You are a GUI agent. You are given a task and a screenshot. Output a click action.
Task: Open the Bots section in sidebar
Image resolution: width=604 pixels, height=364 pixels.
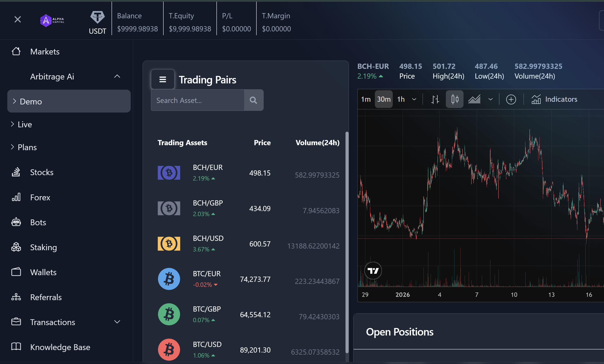(x=38, y=222)
